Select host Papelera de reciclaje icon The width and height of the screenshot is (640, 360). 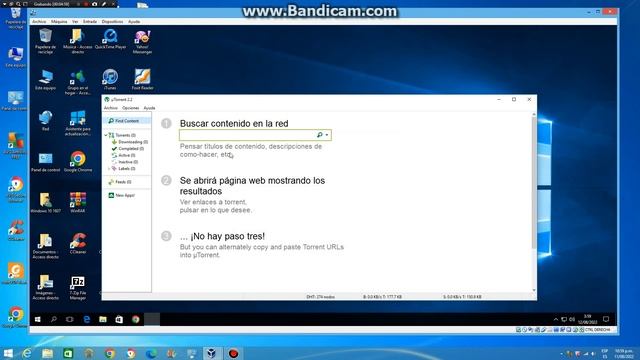tap(16, 18)
